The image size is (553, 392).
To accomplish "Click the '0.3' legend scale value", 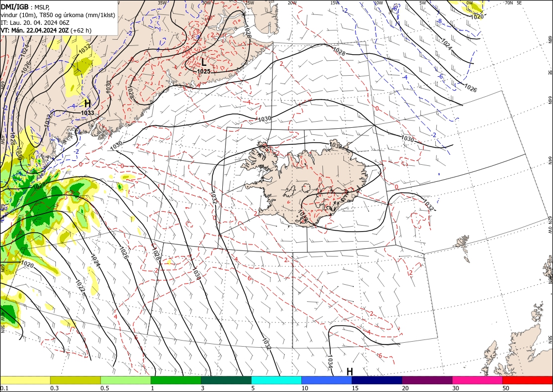I will tap(54, 388).
